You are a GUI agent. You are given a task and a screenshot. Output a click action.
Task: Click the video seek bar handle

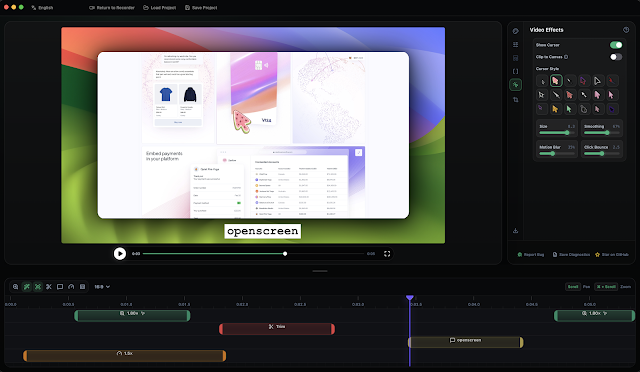(285, 254)
